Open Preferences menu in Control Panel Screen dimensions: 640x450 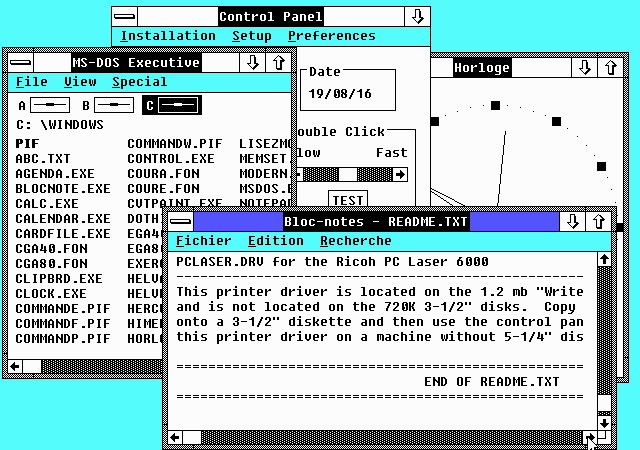pos(332,36)
